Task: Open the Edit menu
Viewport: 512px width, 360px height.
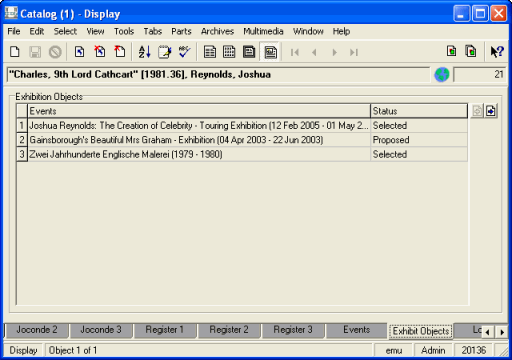Action: [x=37, y=31]
